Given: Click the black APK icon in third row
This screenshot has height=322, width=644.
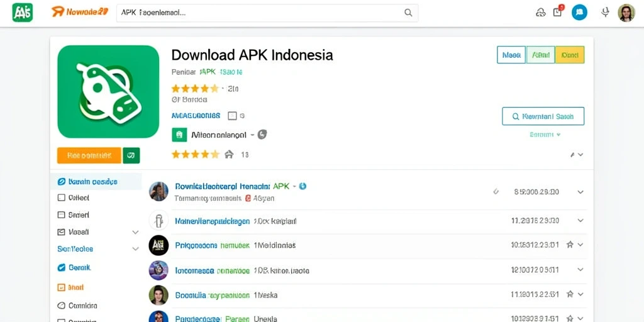Looking at the screenshot, I should tap(158, 245).
